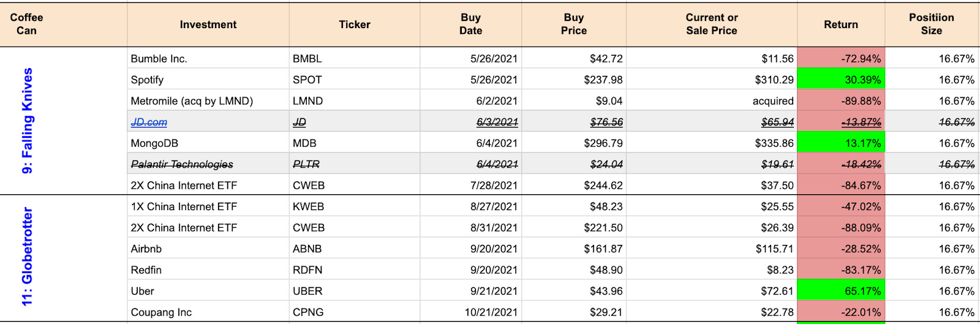
Task: Click the Return column header
Action: click(x=840, y=24)
